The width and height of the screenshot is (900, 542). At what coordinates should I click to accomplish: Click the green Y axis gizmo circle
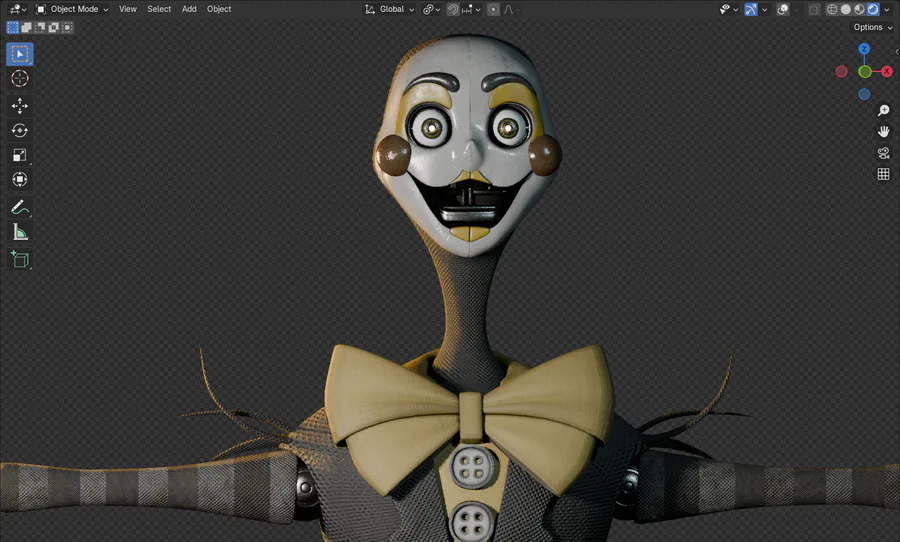click(864, 72)
